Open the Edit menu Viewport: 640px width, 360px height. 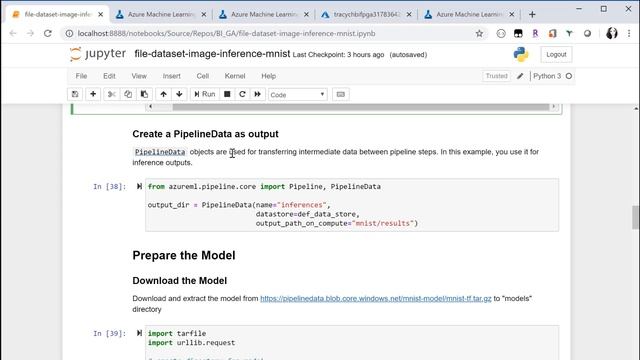[109, 76]
